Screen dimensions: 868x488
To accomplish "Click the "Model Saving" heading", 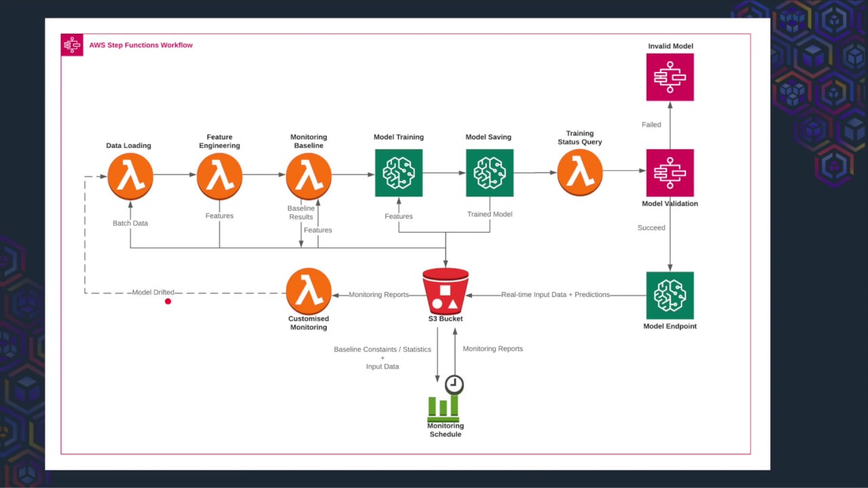I will [488, 137].
